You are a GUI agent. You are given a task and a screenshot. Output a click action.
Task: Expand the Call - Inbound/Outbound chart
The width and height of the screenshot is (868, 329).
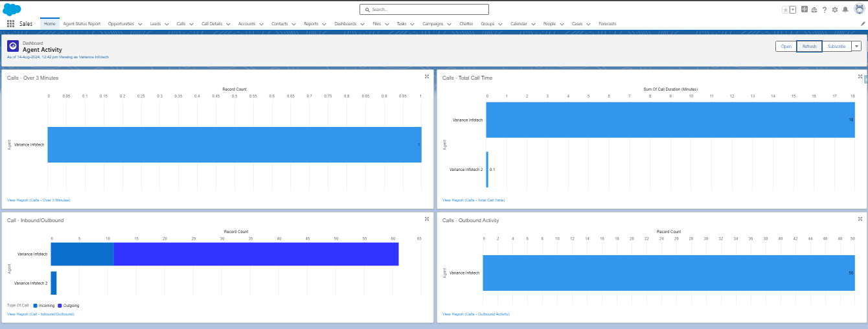click(427, 219)
